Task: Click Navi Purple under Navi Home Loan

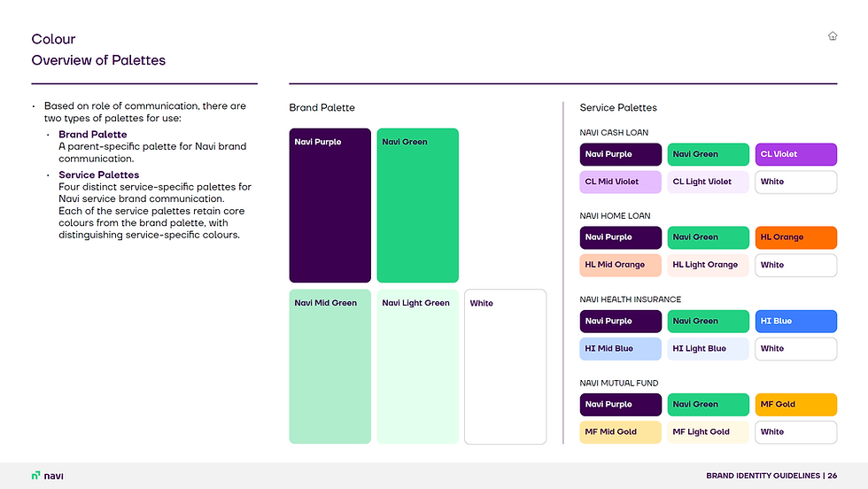Action: point(621,237)
